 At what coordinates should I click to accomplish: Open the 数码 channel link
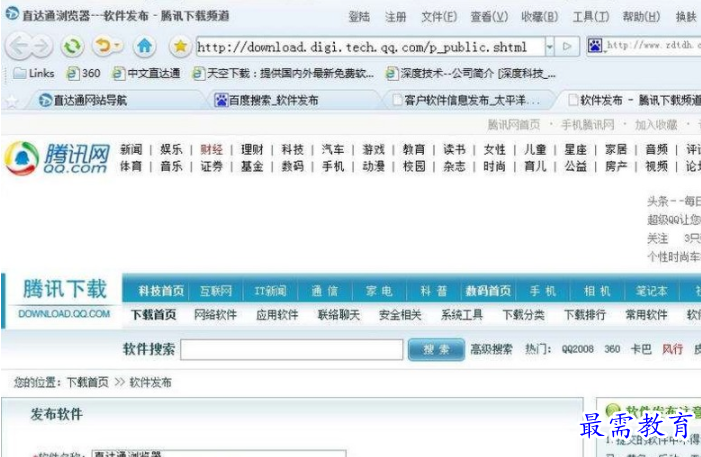pos(292,166)
